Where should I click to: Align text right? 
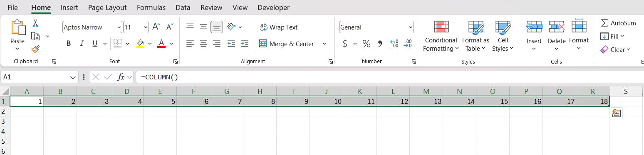216,43
